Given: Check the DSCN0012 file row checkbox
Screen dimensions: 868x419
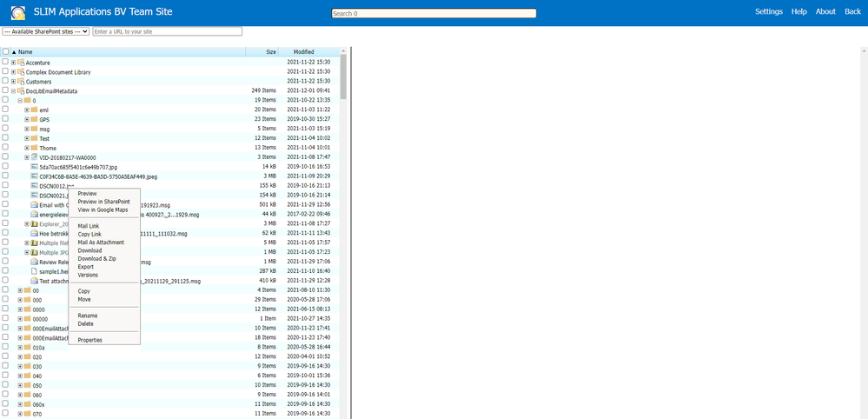Looking at the screenshot, I should pyautogui.click(x=5, y=185).
